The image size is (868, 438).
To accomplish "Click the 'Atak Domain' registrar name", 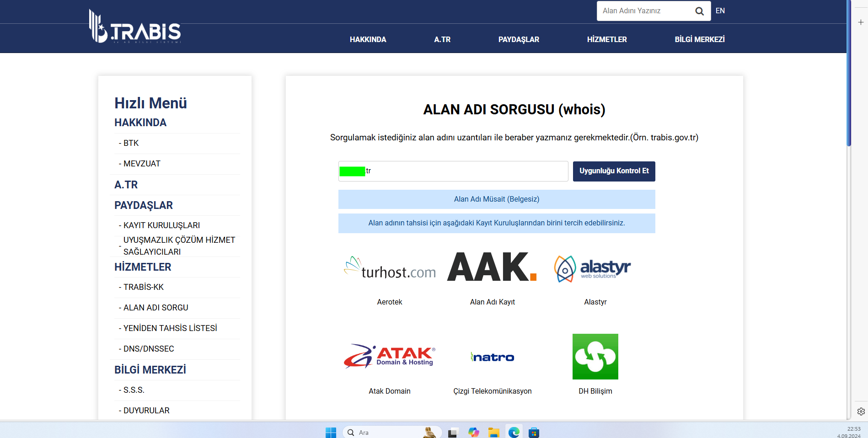I will 390,391.
